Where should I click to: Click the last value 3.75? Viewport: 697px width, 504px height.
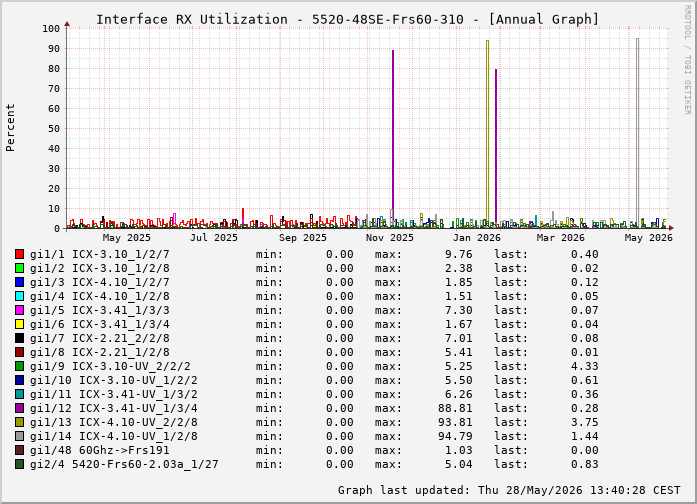[x=585, y=422]
